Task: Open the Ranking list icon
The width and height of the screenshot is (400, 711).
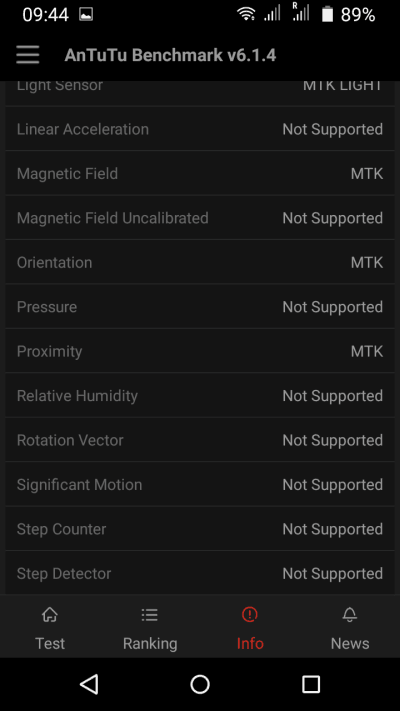Action: pyautogui.click(x=150, y=615)
